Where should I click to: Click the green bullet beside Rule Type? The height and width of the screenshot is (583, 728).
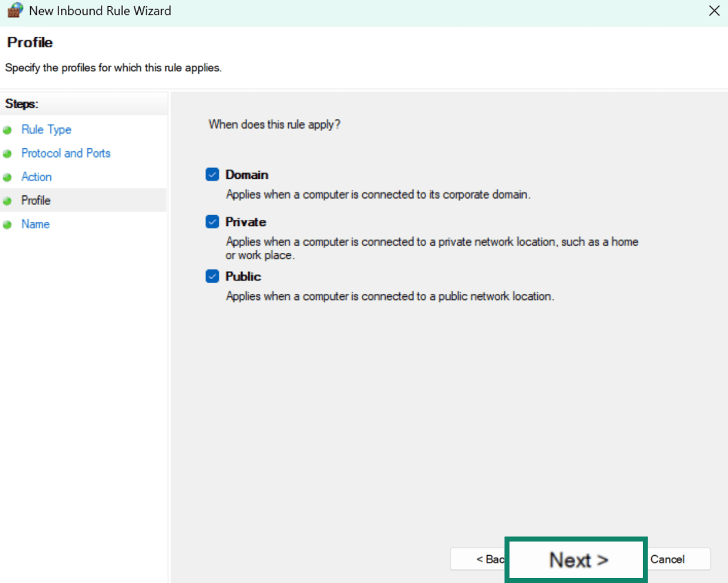[x=7, y=130]
